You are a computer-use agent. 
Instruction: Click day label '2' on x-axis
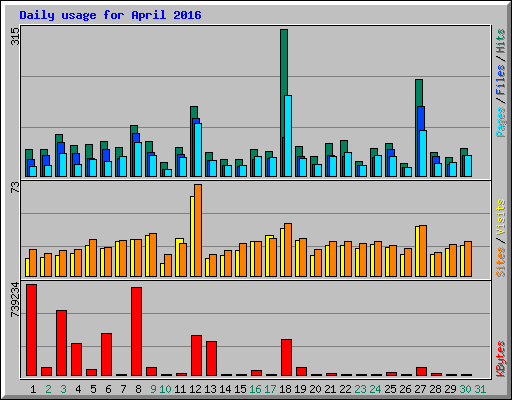(48, 389)
